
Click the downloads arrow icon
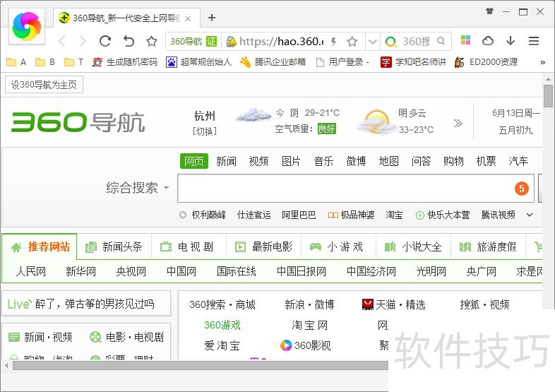point(511,41)
